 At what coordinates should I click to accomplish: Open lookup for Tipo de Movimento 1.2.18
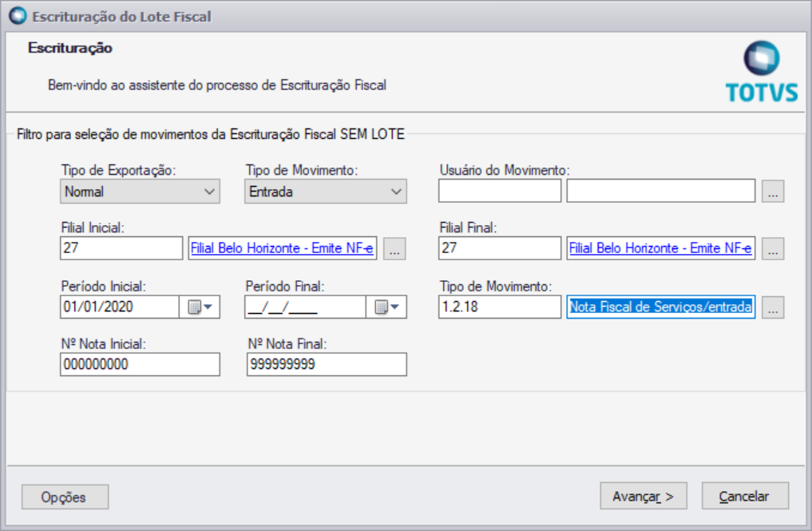tap(772, 307)
